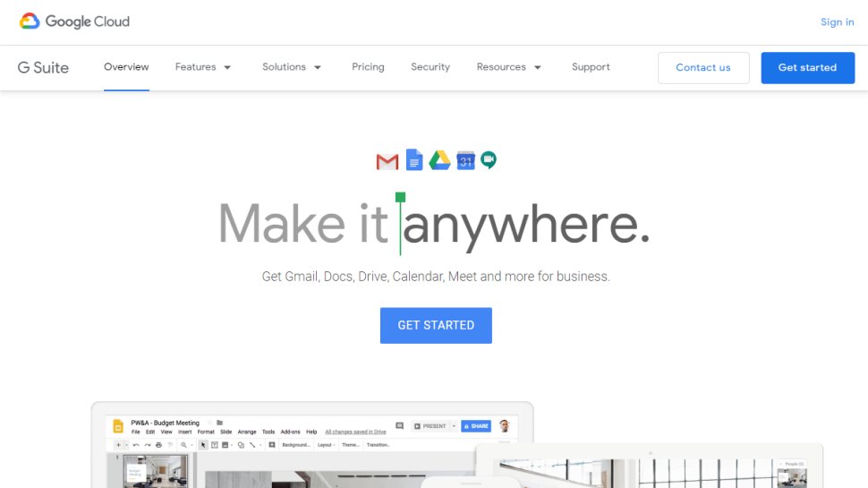Image resolution: width=868 pixels, height=488 pixels.
Task: Click the Google Drive icon above the headline
Action: click(x=439, y=160)
